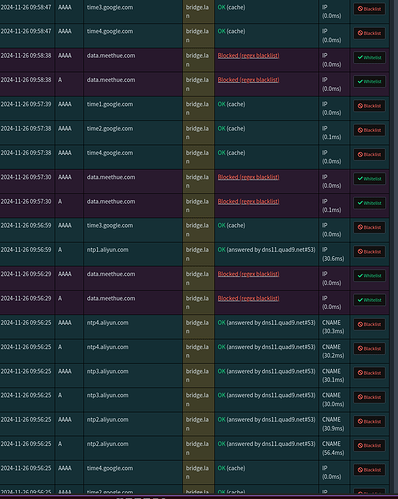Blacklist time4.google.com from the 09:58:47 row
Screen dimensions: 398x499
(x=369, y=33)
